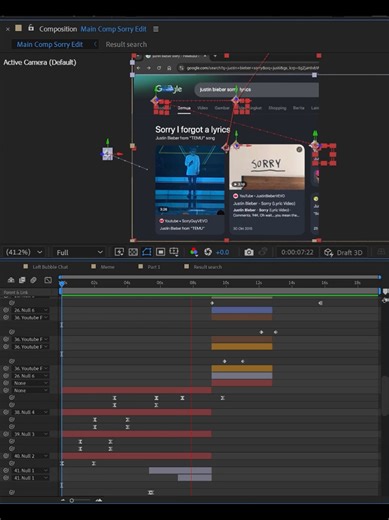Select Main Comp Sorry Edit viewer tab
Image resolution: width=389 pixels, height=520 pixels.
click(x=50, y=44)
